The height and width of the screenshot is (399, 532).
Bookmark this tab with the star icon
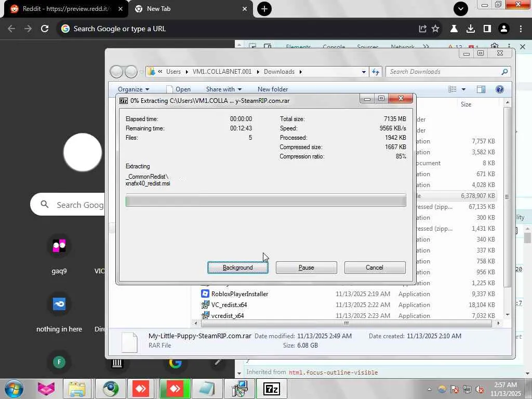435,29
